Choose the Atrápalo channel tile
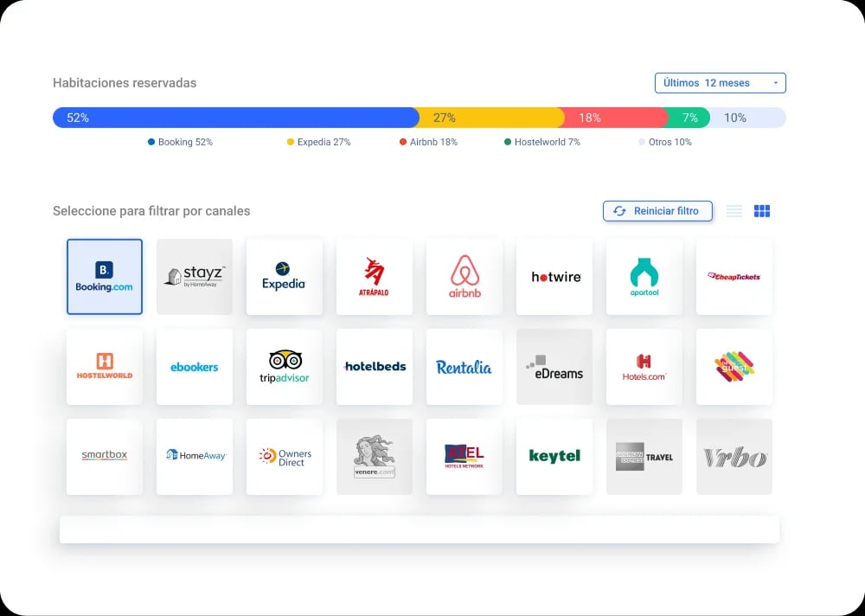This screenshot has width=865, height=616. pyautogui.click(x=374, y=277)
